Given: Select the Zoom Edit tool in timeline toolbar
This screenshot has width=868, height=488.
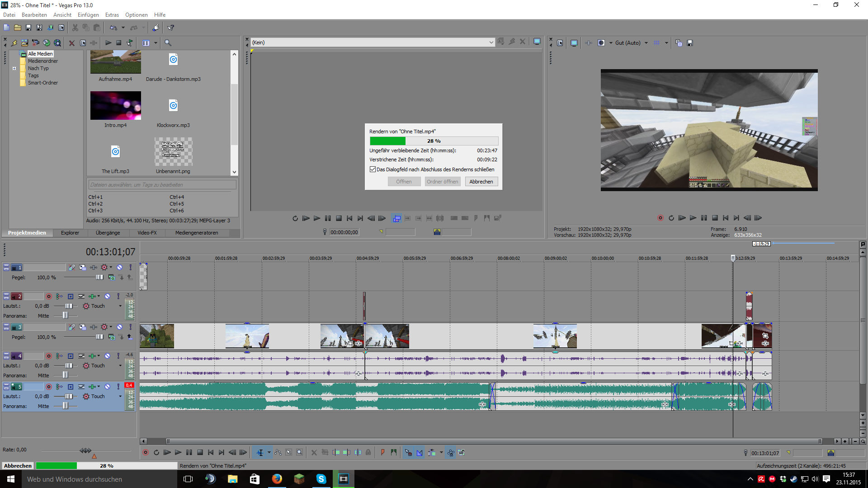Looking at the screenshot, I should 300,453.
